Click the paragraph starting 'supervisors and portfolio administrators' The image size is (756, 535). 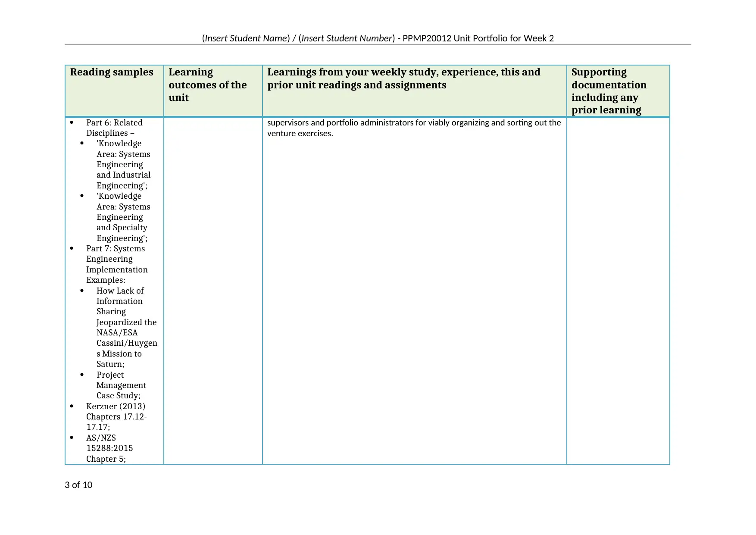point(414,128)
